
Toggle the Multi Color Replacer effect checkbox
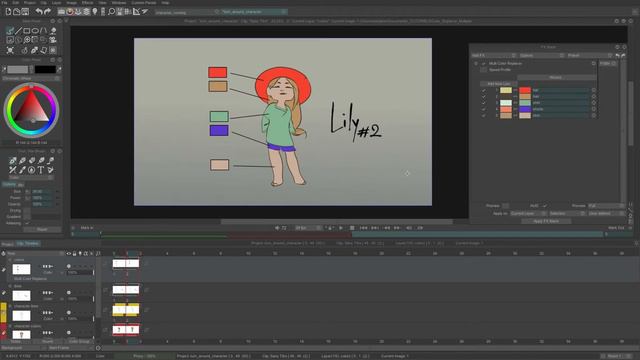tap(484, 64)
